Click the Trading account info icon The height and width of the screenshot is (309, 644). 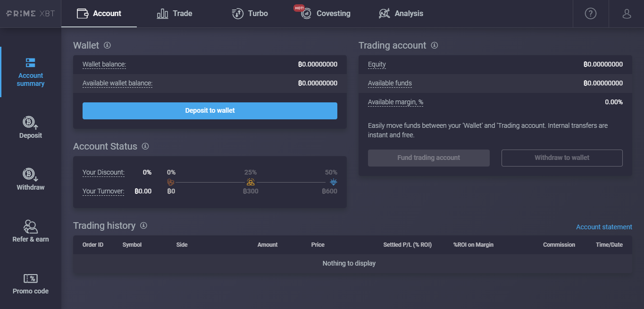coord(435,45)
